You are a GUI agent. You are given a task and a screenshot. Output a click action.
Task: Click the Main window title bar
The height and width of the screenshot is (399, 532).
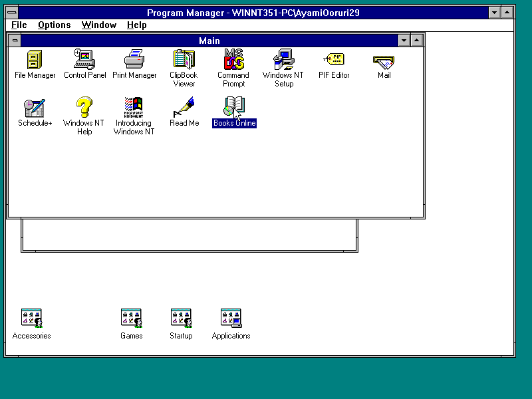point(209,41)
